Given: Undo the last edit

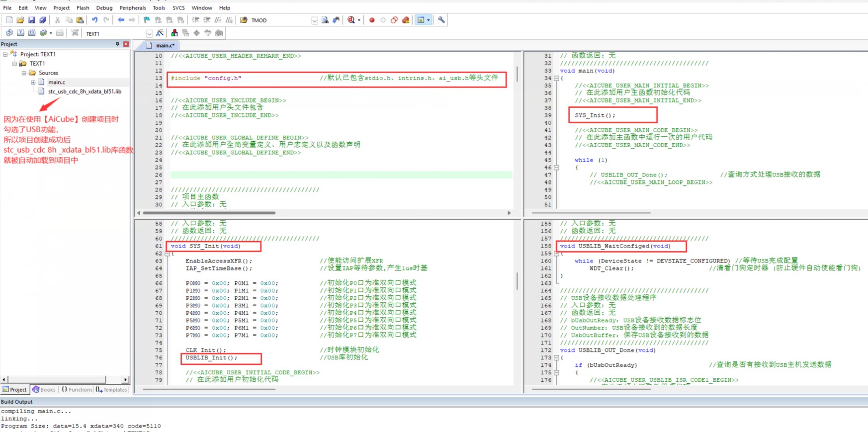Looking at the screenshot, I should (94, 20).
